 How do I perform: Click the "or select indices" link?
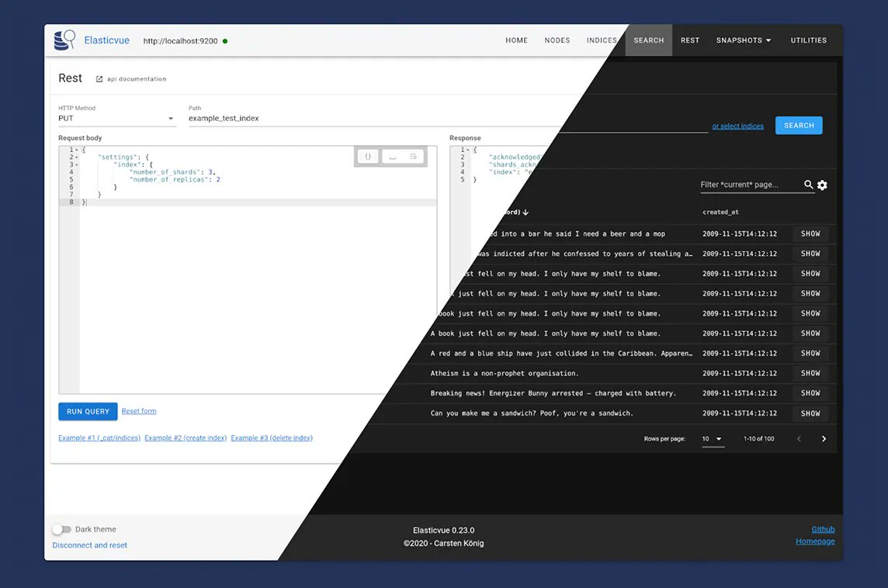pyautogui.click(x=737, y=126)
